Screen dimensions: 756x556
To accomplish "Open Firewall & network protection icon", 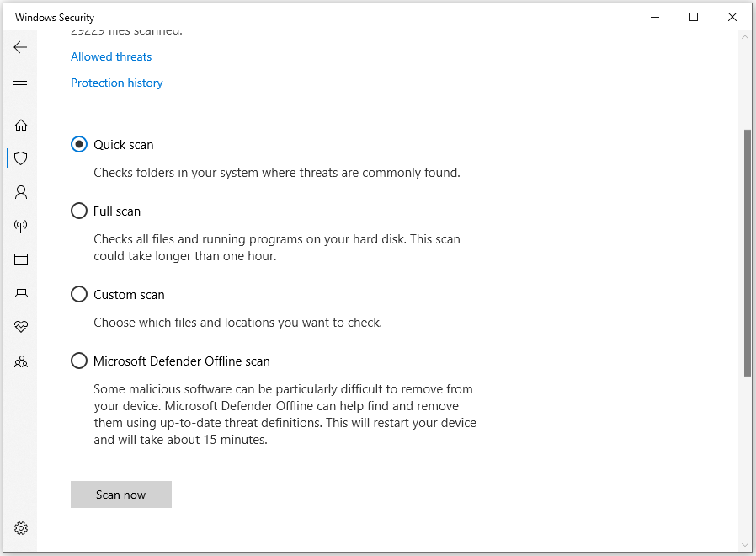I will 21,226.
